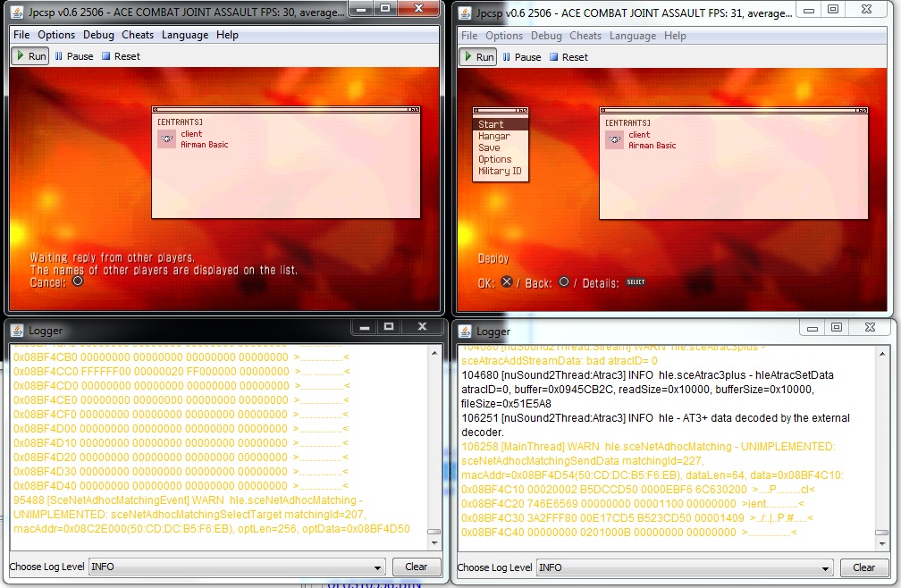Click 'AT3+ data decoded' line in right Logger
The image size is (901, 588).
click(656, 425)
